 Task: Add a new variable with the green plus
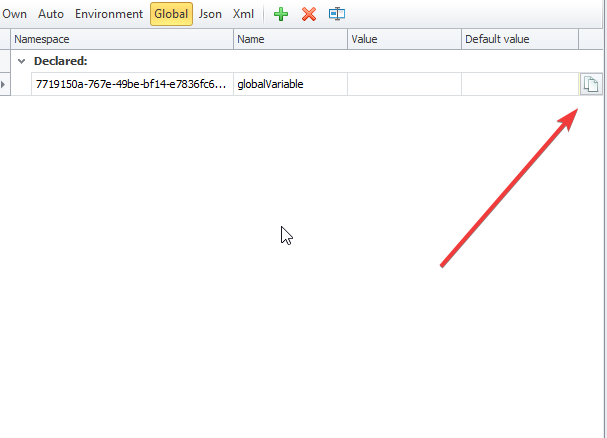point(281,14)
